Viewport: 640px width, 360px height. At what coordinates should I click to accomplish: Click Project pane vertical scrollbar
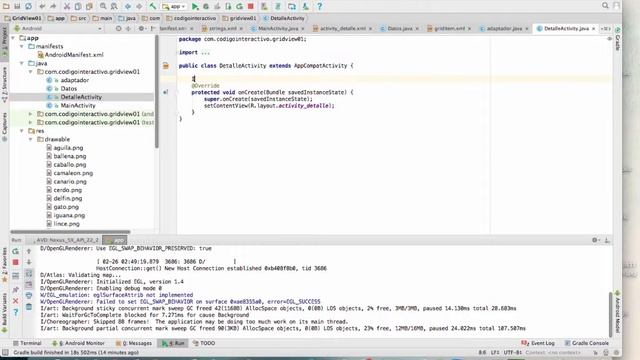[x=157, y=91]
